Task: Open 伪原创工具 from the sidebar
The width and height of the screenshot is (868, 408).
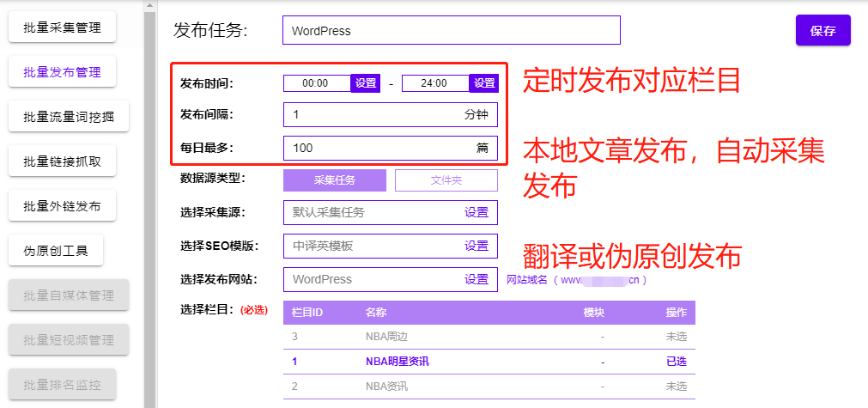Action: click(56, 251)
